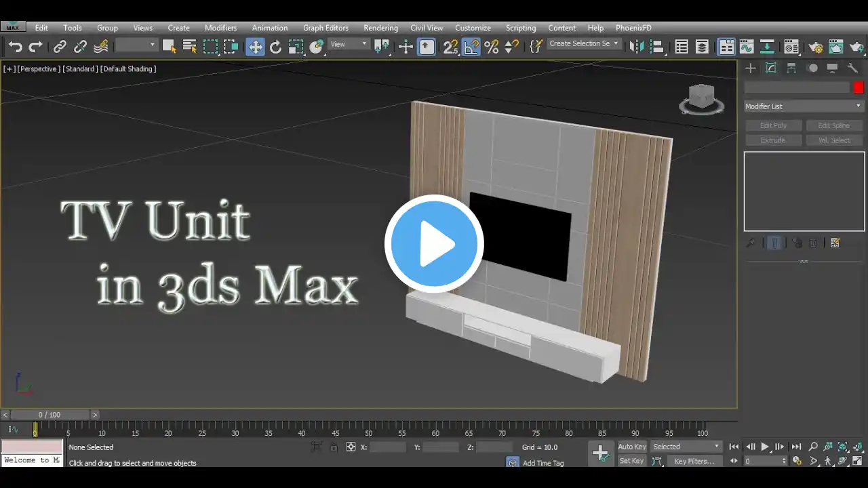Click Select and Place tool
This screenshot has height=488, width=868.
[317, 47]
